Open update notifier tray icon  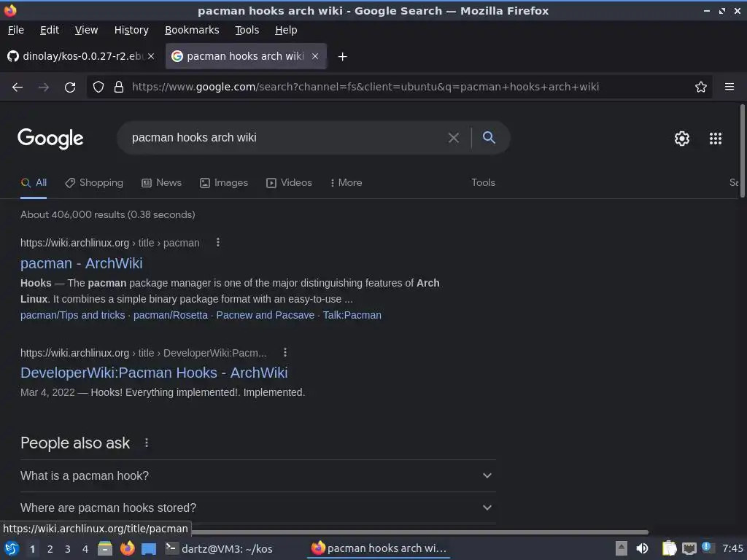tap(707, 548)
